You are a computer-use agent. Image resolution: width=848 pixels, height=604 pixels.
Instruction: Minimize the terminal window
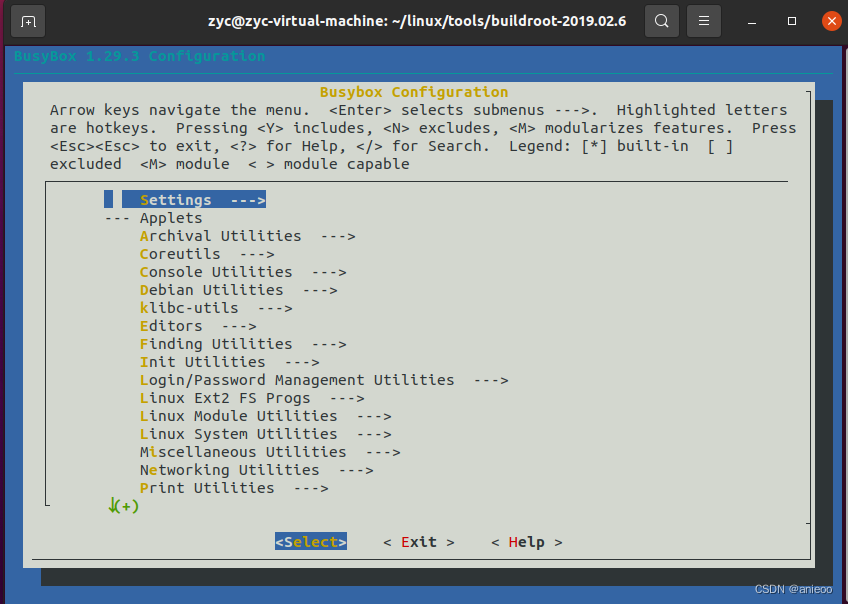tap(752, 22)
